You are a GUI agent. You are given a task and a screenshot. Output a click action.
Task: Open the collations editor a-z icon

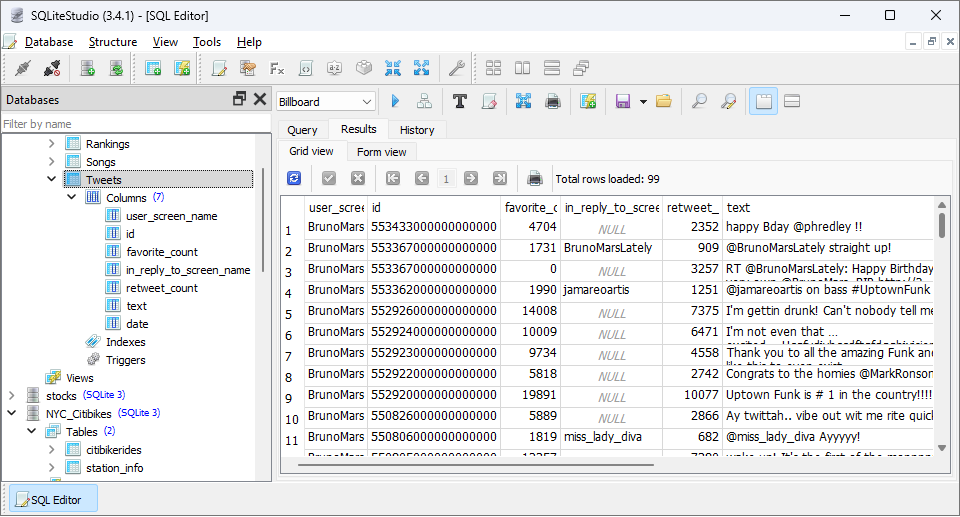point(334,68)
